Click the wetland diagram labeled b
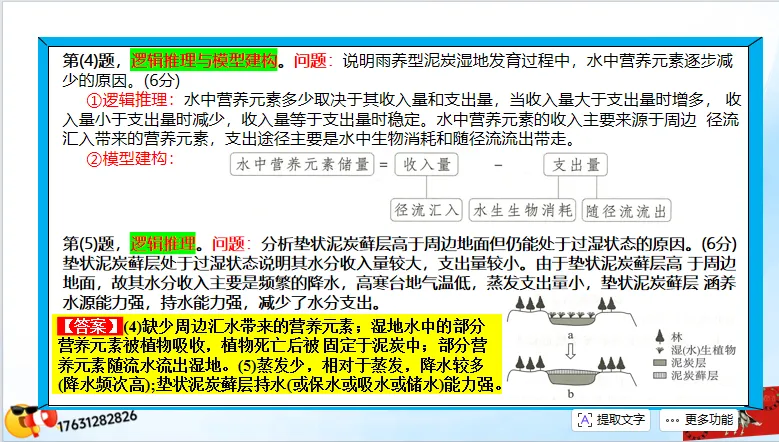 tap(571, 371)
